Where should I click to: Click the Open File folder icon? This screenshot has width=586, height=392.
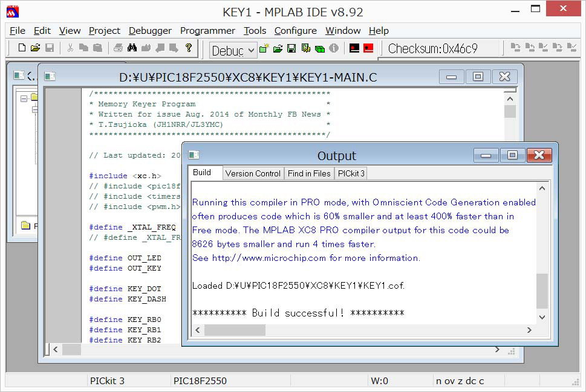point(36,48)
